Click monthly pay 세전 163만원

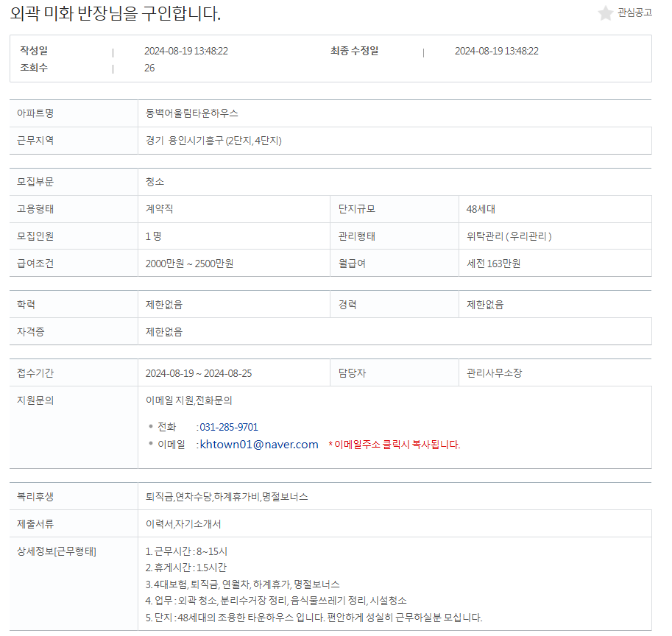tap(493, 263)
